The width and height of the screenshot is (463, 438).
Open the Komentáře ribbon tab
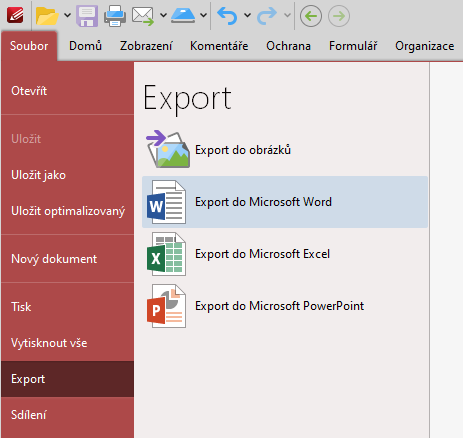click(219, 46)
